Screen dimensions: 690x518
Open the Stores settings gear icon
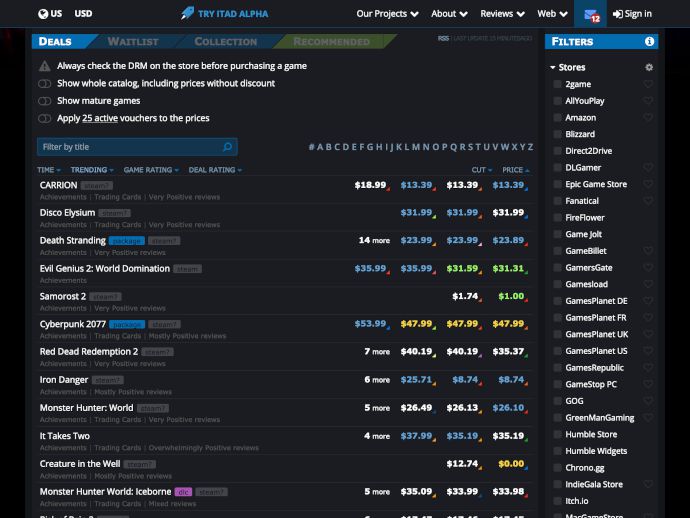tap(649, 67)
